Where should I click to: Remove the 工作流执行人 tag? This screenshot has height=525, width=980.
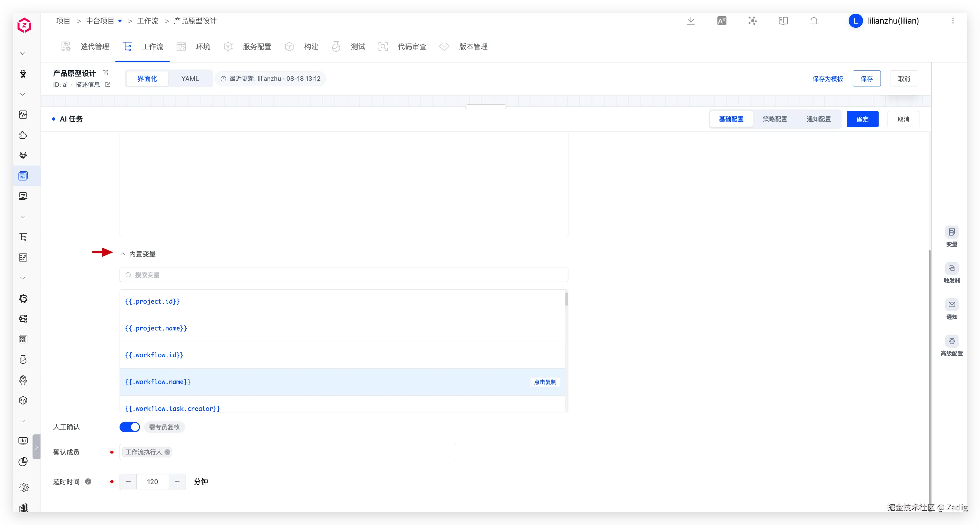pos(167,452)
